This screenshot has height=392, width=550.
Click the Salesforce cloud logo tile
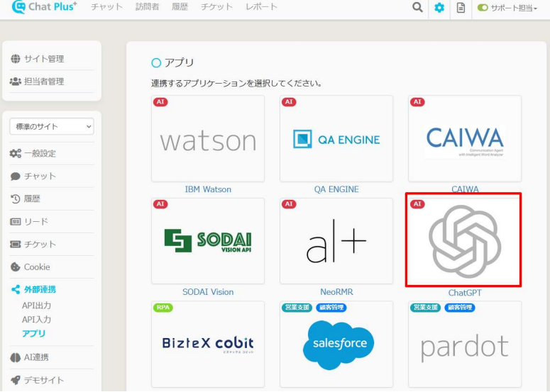click(x=336, y=344)
